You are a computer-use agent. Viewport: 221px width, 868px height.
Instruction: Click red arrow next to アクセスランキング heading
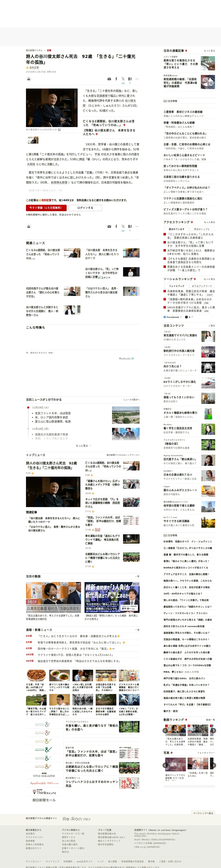coord(192,222)
